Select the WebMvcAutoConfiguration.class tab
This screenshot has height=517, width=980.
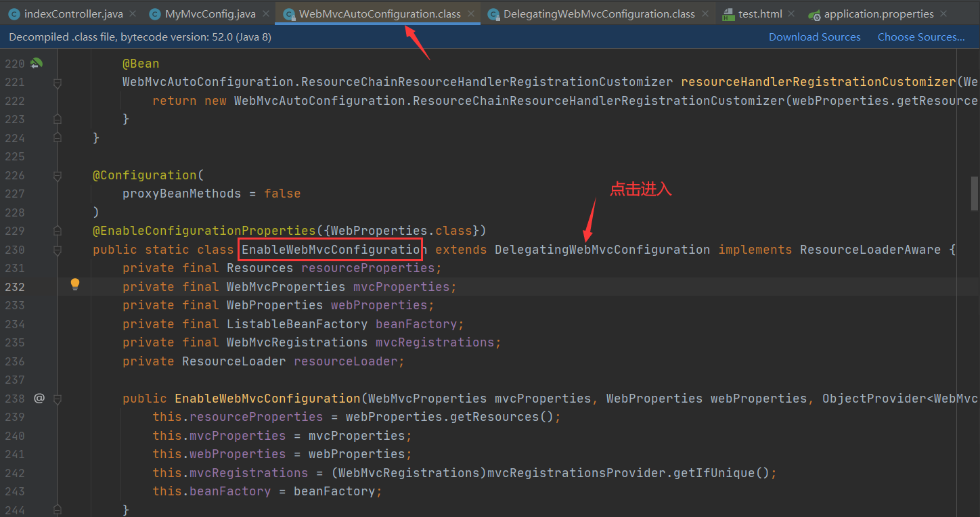(x=380, y=14)
